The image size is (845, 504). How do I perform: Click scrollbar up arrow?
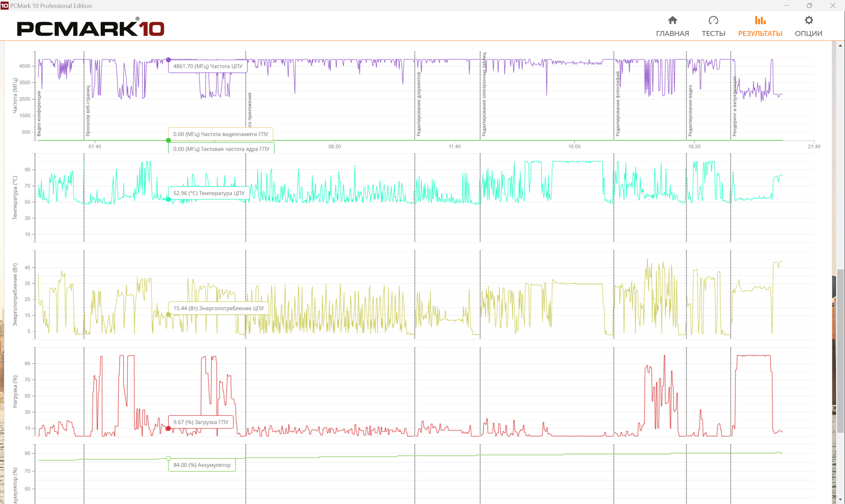coord(840,46)
